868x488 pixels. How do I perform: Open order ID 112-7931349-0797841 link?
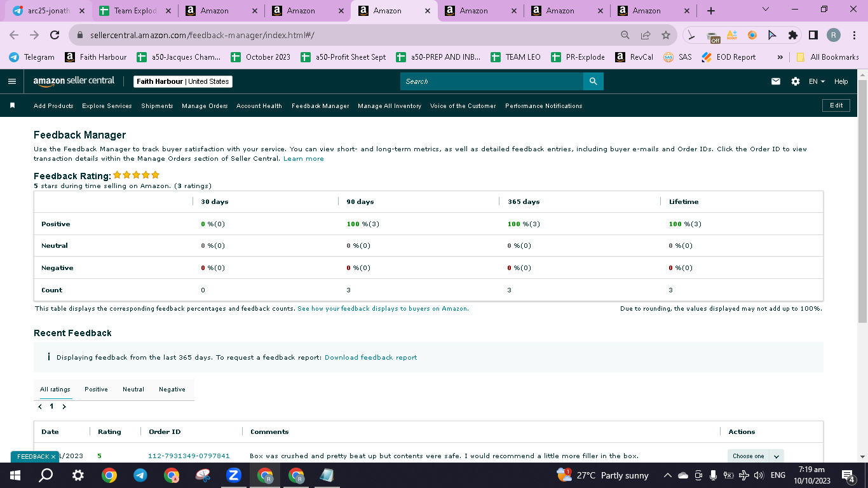pyautogui.click(x=189, y=456)
